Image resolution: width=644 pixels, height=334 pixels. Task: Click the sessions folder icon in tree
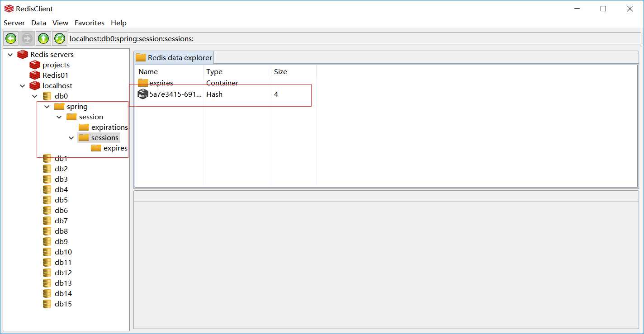click(84, 138)
